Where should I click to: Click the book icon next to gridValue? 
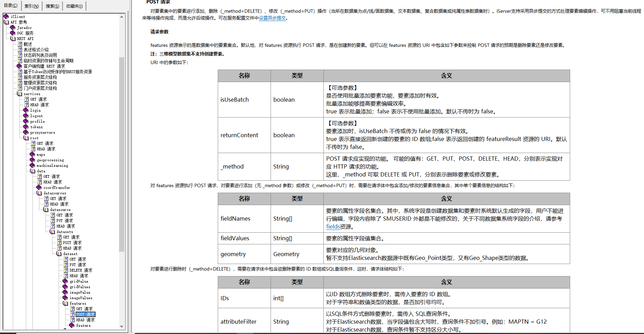(x=65, y=281)
